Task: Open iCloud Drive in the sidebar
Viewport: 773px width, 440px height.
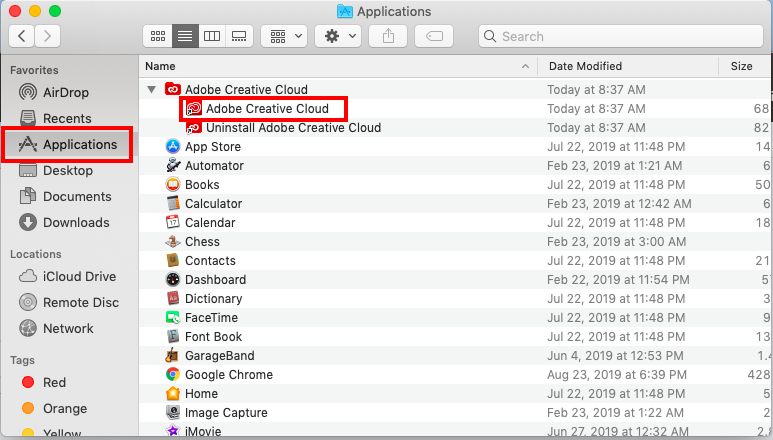Action: pyautogui.click(x=68, y=276)
